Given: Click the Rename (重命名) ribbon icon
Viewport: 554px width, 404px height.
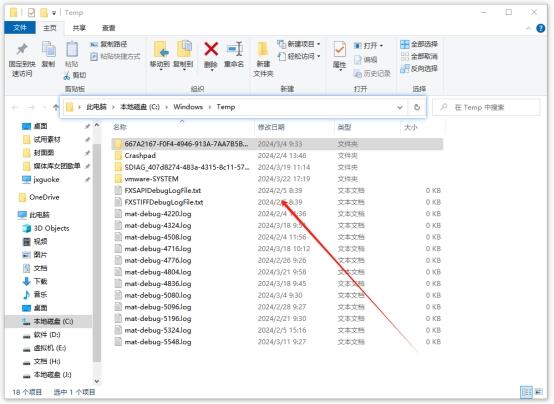Looking at the screenshot, I should [x=235, y=49].
